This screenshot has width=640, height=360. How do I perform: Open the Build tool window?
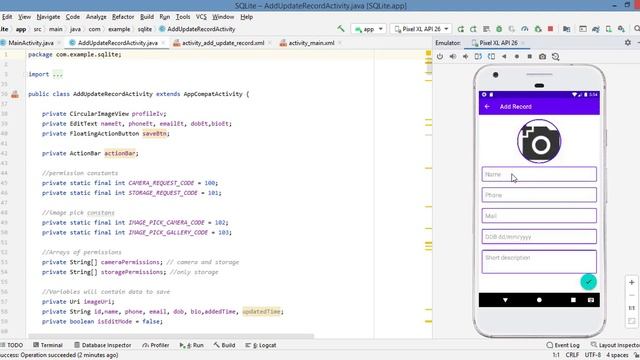click(x=224, y=345)
